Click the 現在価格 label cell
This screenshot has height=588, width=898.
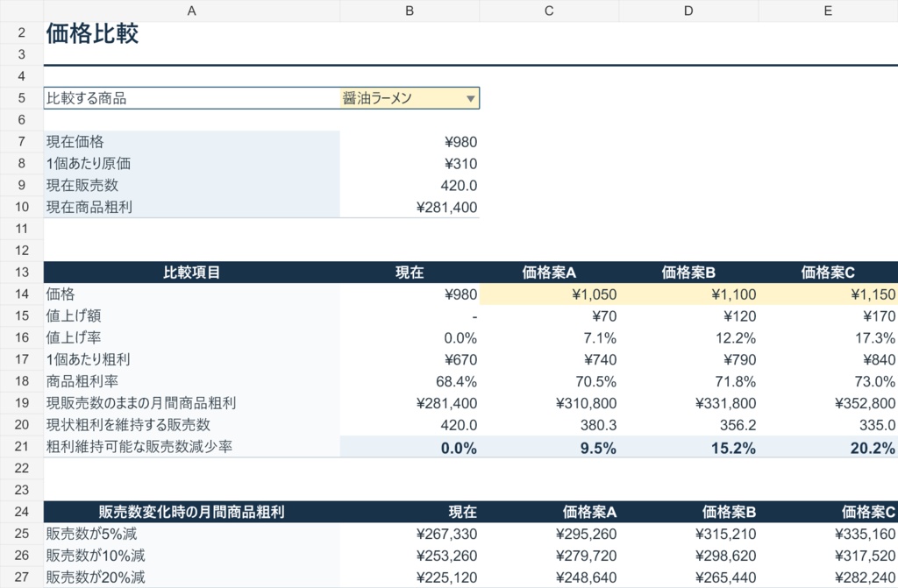coord(192,141)
